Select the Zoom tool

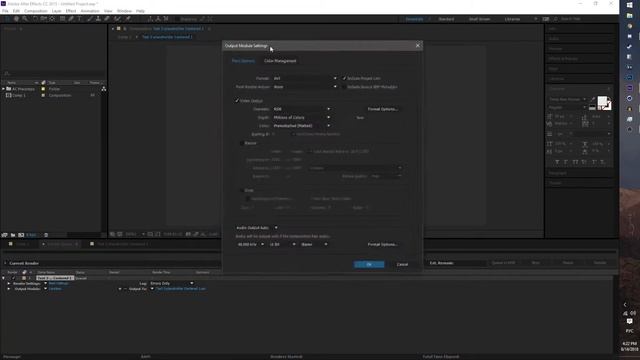pyautogui.click(x=25, y=19)
